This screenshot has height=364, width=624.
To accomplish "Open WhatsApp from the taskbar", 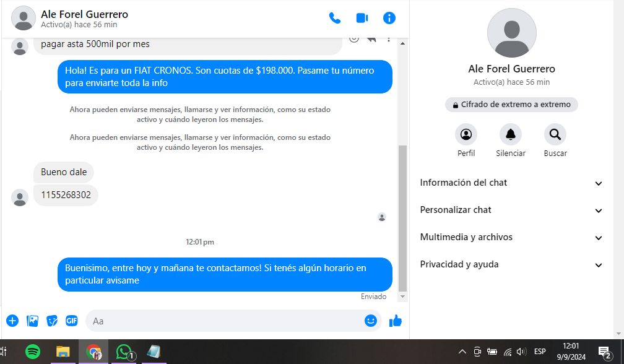I will [125, 352].
